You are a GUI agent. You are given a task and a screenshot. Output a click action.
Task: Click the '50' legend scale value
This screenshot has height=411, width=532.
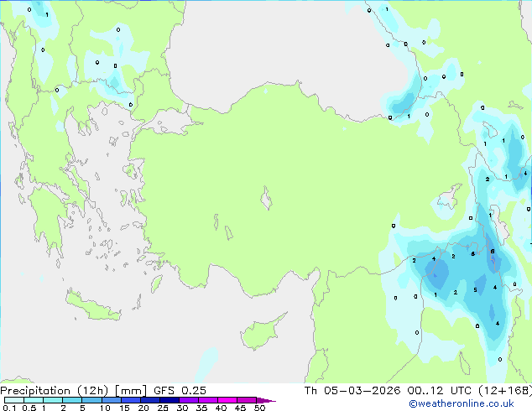259,408
